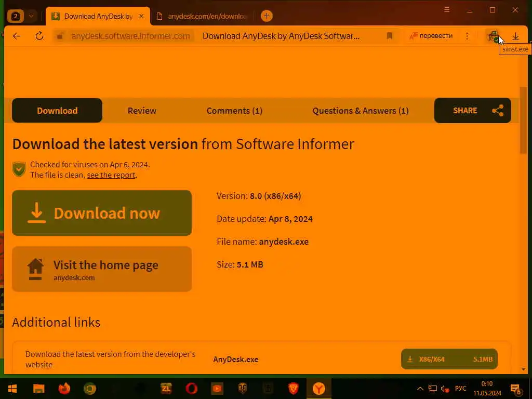The image size is (532, 399).
Task: Click the X86/X64 5.1MB download button
Action: pos(449,359)
